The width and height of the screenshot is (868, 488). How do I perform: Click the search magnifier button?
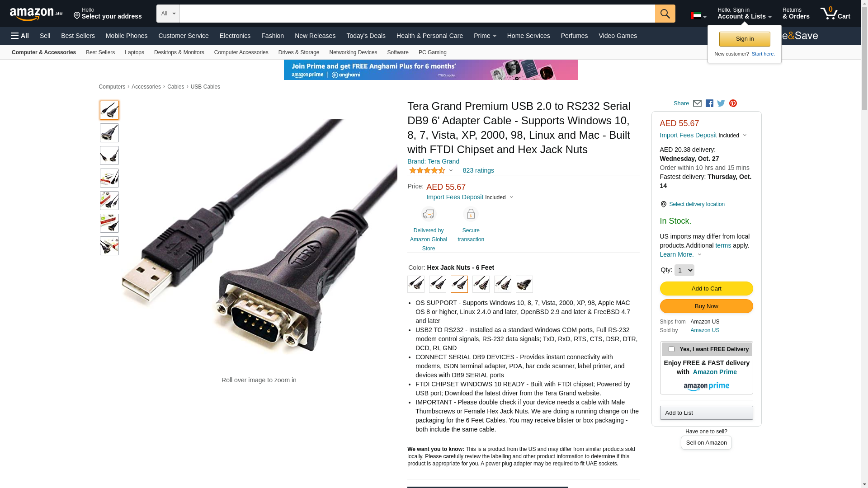[x=665, y=14]
